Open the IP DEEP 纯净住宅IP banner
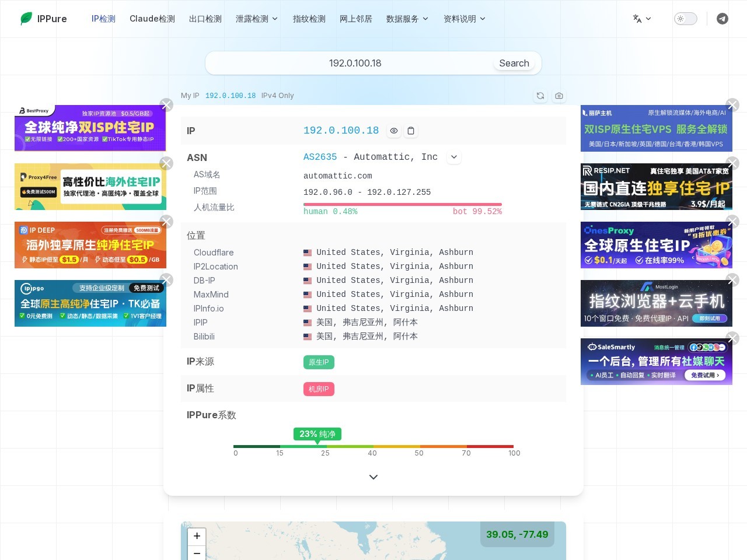 pos(90,245)
